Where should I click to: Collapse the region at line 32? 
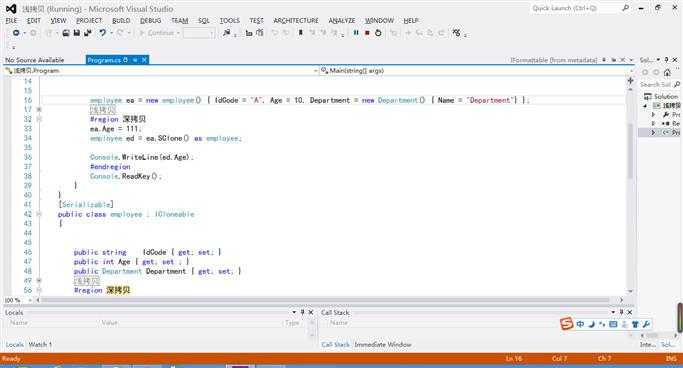point(39,119)
